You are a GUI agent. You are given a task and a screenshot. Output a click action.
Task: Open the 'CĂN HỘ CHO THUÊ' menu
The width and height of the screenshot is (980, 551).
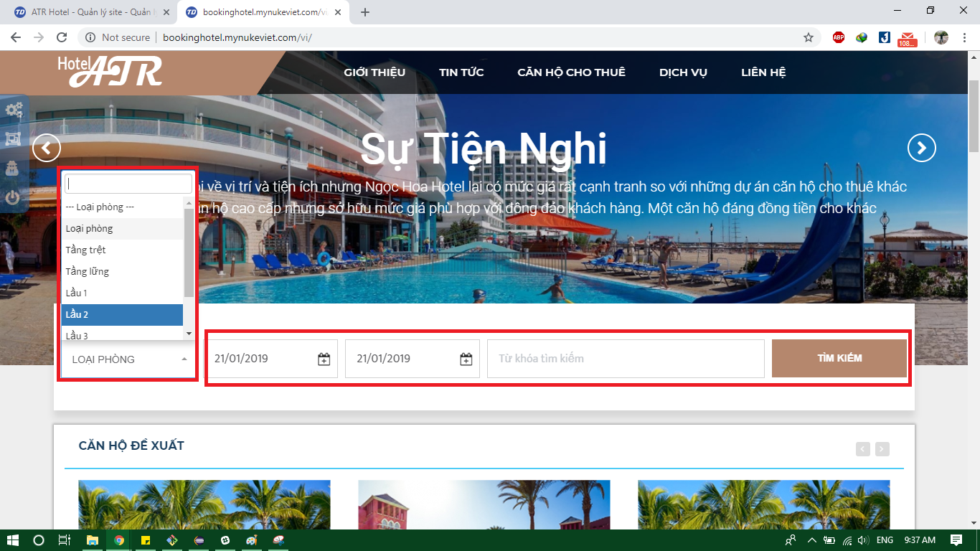click(571, 72)
